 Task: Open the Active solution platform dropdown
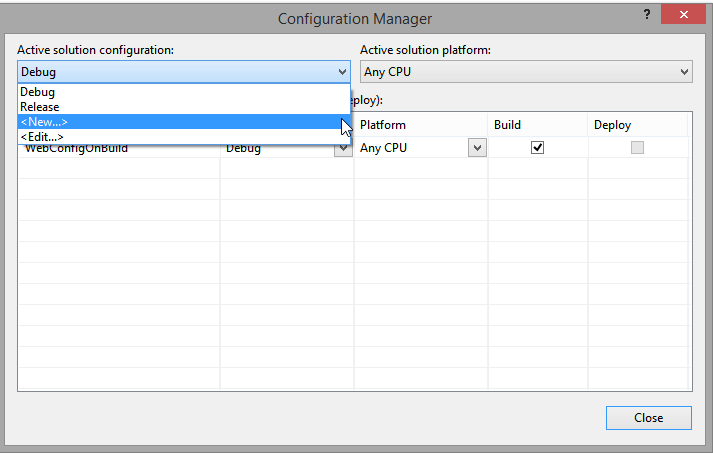tap(526, 72)
